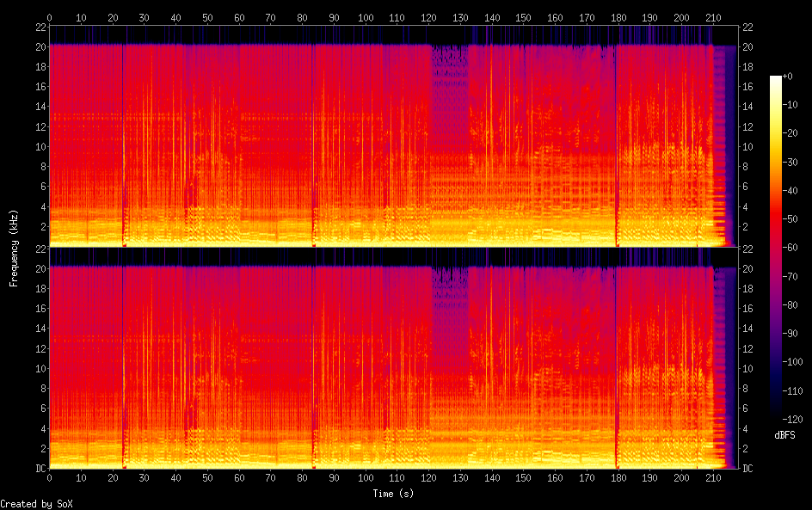Click the 180 tick on the bottom time axis
The height and width of the screenshot is (510, 812).
click(x=618, y=477)
